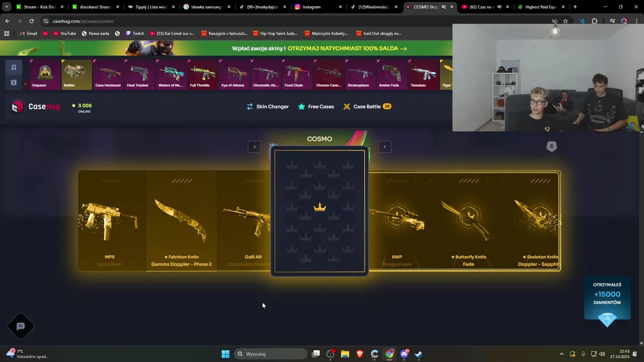This screenshot has height=362, width=644.
Task: Switch to the Tipply tab
Action: click(x=151, y=7)
